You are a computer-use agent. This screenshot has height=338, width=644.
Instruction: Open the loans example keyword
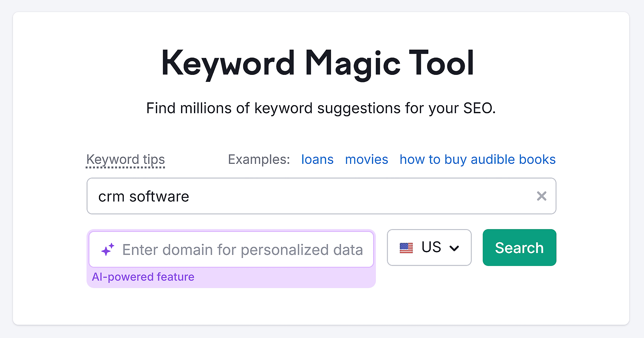317,159
